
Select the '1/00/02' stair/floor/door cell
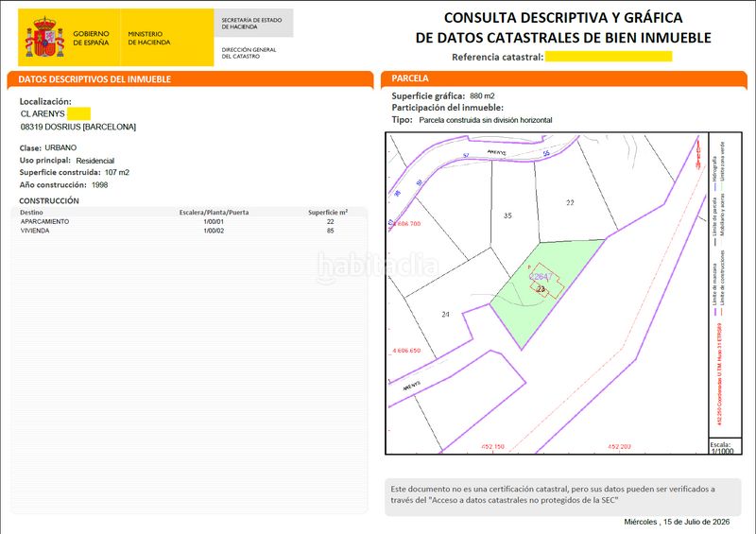click(x=215, y=231)
